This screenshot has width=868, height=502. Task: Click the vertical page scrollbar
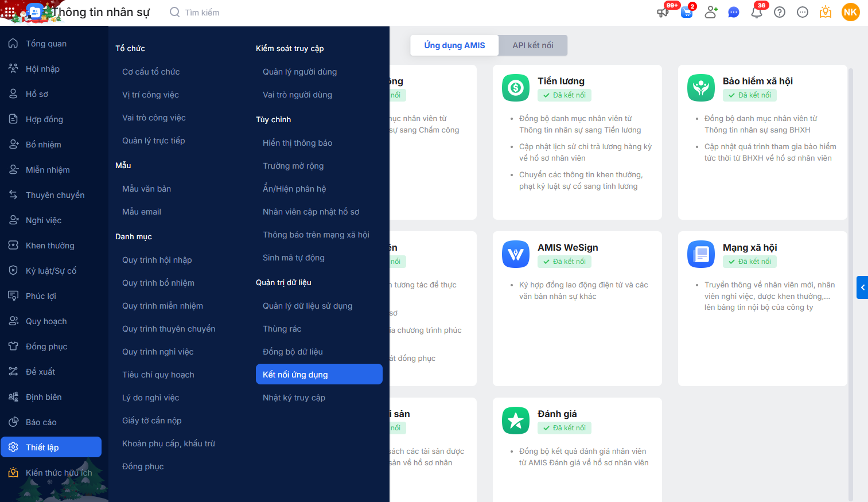851,284
